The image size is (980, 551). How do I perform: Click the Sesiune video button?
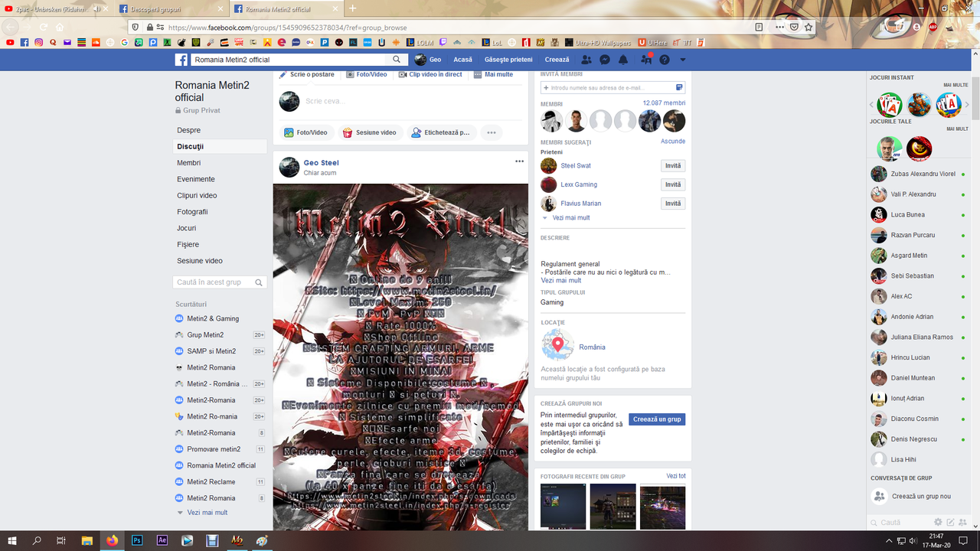[x=370, y=132]
